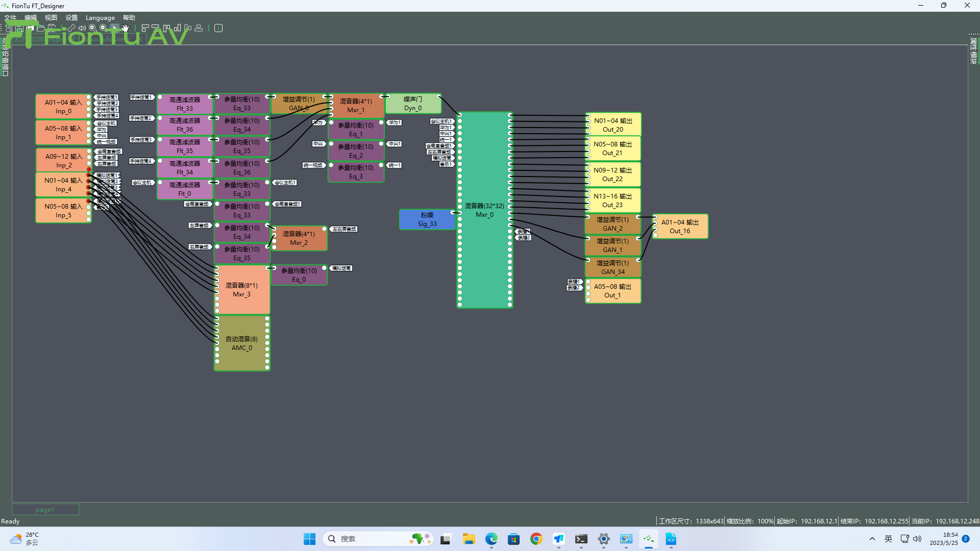The image size is (980, 551).
Task: Click the 当前IP 192.168.12.248 status entry
Action: tap(945, 521)
